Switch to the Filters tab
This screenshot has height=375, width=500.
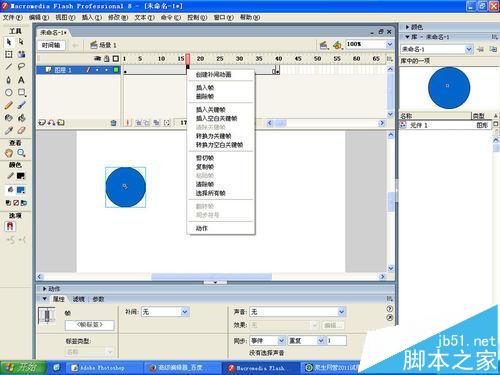coord(79,299)
